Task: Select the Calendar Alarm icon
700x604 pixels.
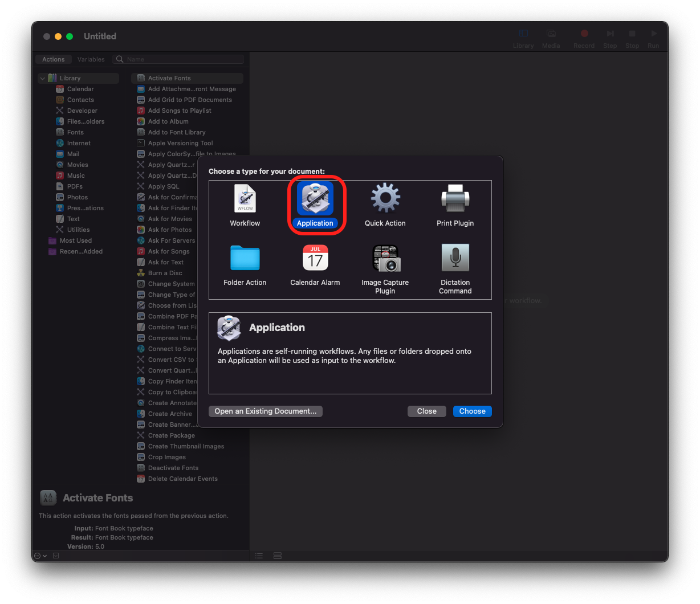Action: 315,258
